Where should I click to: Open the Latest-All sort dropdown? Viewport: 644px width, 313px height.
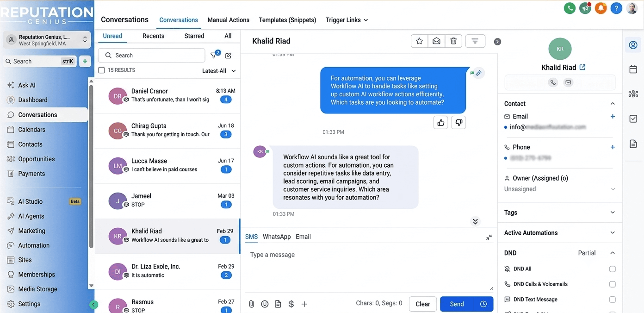click(x=219, y=71)
